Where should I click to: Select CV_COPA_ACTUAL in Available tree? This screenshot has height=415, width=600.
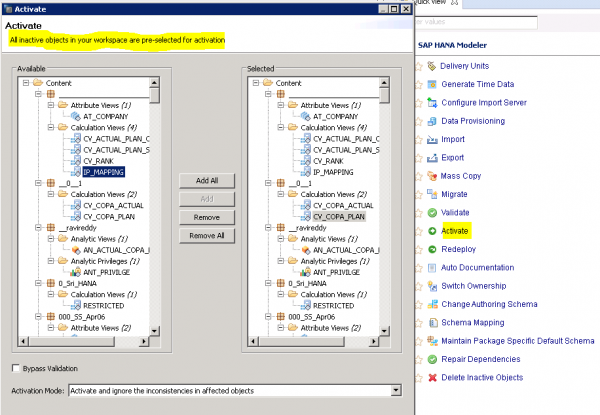click(x=114, y=205)
